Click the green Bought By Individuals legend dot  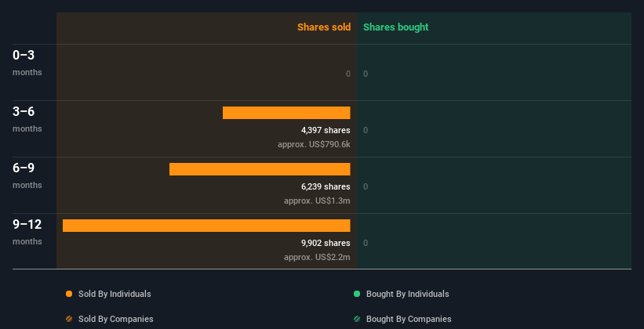click(357, 294)
